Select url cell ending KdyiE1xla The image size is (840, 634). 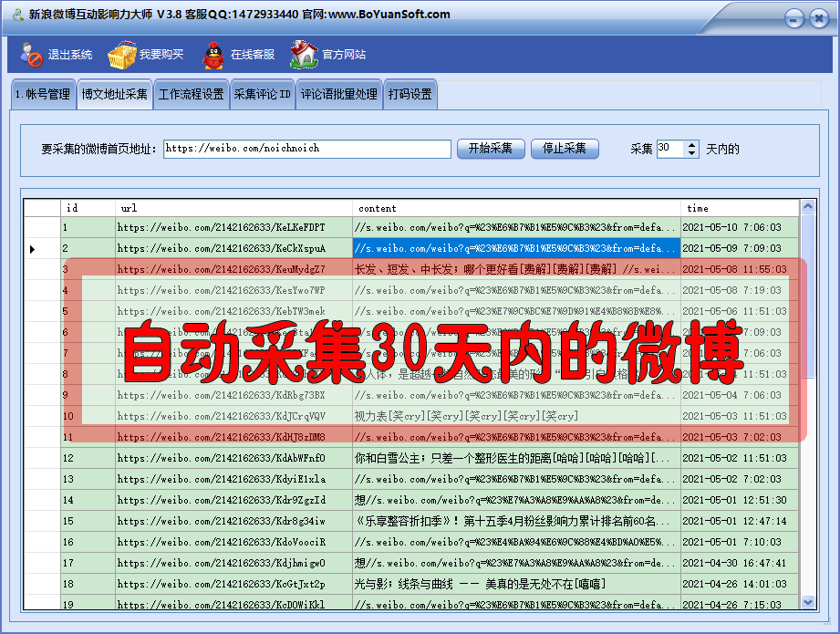tap(233, 479)
